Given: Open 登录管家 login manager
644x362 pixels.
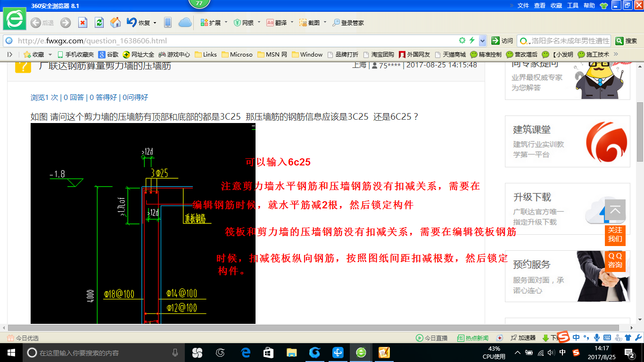Looking at the screenshot, I should click(x=348, y=23).
